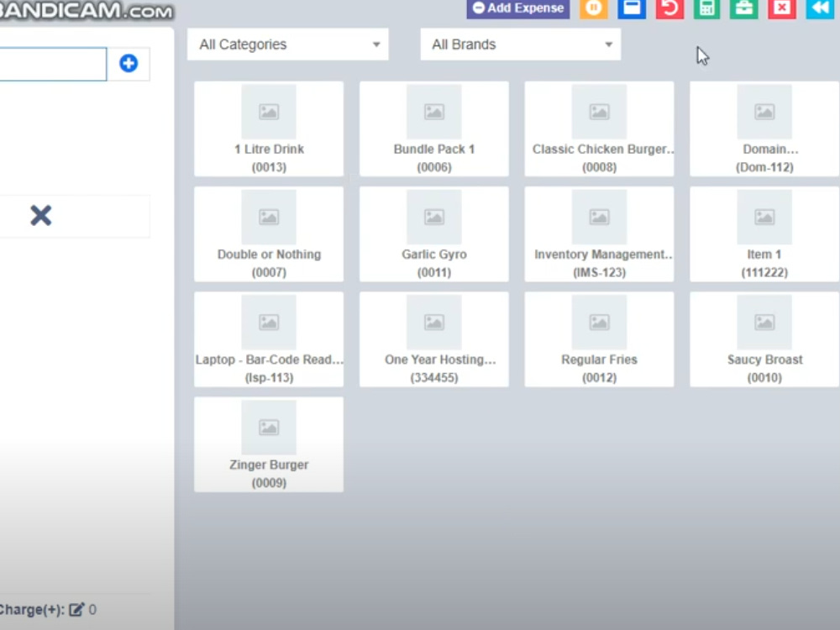840x630 pixels.
Task: Open the green calculator icon
Action: tap(707, 8)
